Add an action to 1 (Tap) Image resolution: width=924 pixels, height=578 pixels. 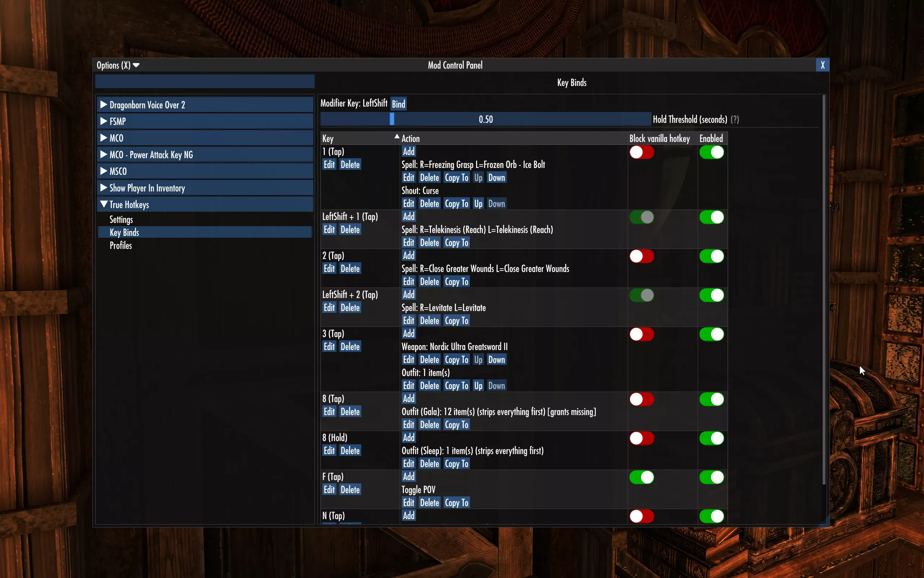[409, 152]
